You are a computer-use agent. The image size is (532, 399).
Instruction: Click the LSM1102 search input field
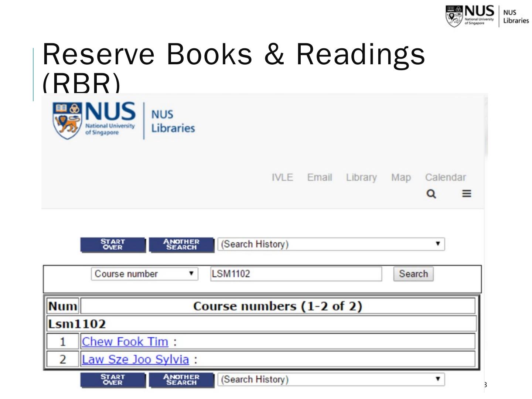(296, 274)
